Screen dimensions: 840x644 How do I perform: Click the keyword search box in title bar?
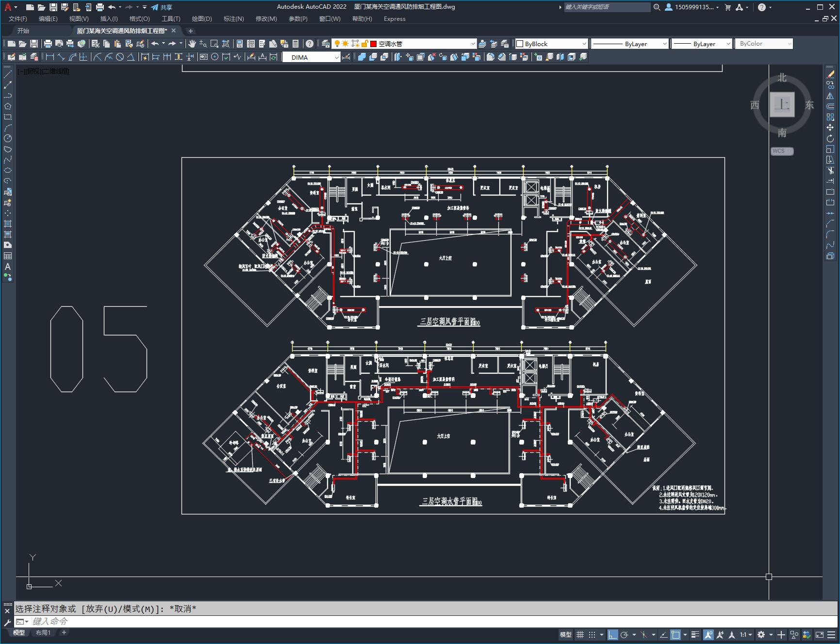pos(607,7)
